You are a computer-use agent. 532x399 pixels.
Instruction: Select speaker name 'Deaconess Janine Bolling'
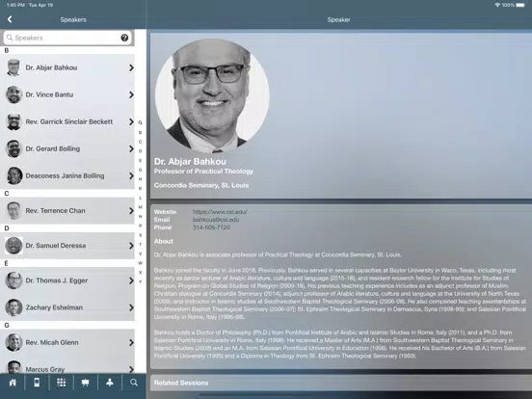pos(66,175)
